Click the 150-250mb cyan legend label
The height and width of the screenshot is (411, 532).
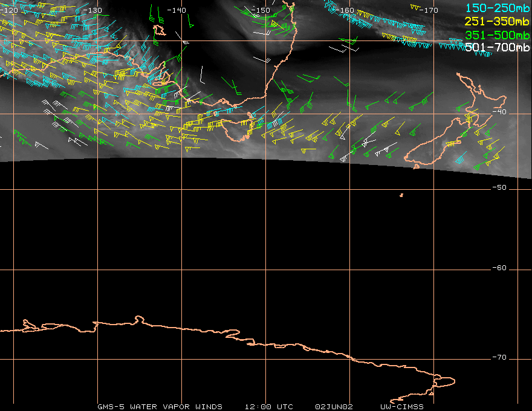tap(497, 8)
